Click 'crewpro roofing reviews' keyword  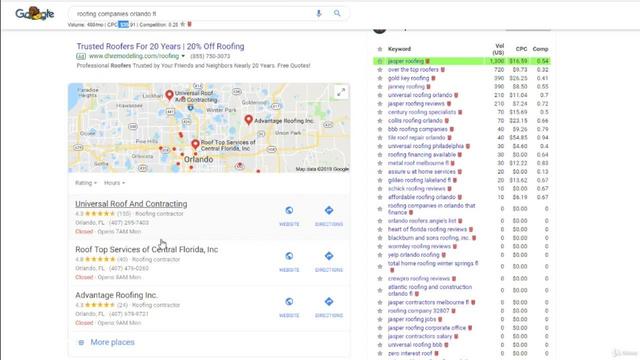(419, 279)
